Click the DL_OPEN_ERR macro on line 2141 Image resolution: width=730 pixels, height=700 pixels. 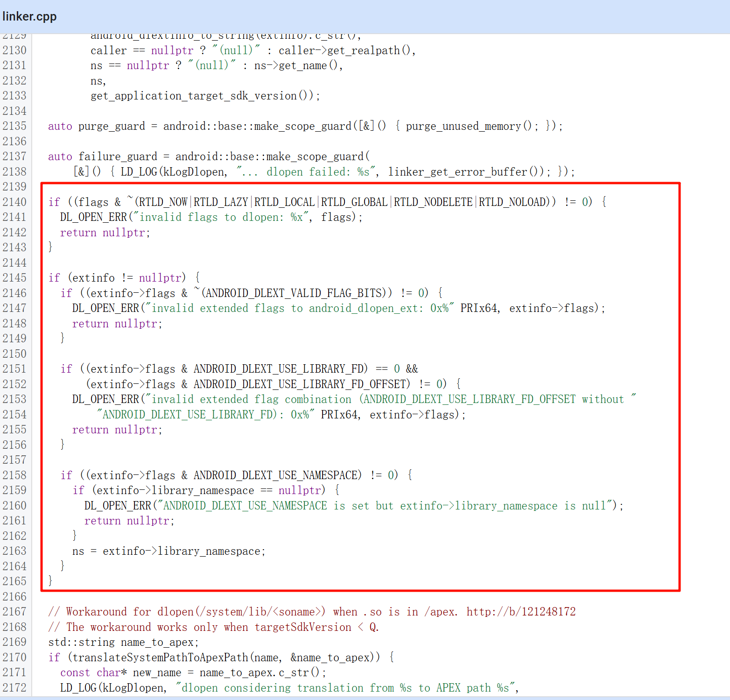point(93,217)
